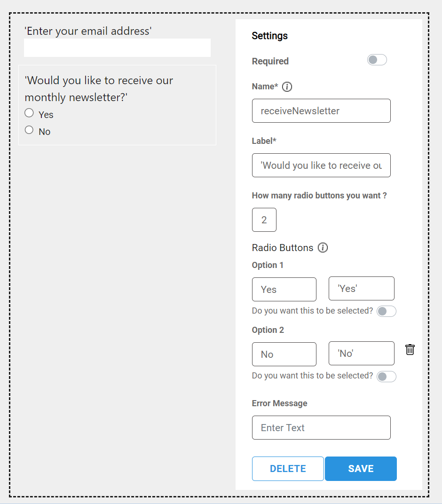Click the SAVE button
Screen dimensions: 442x504
[361, 469]
